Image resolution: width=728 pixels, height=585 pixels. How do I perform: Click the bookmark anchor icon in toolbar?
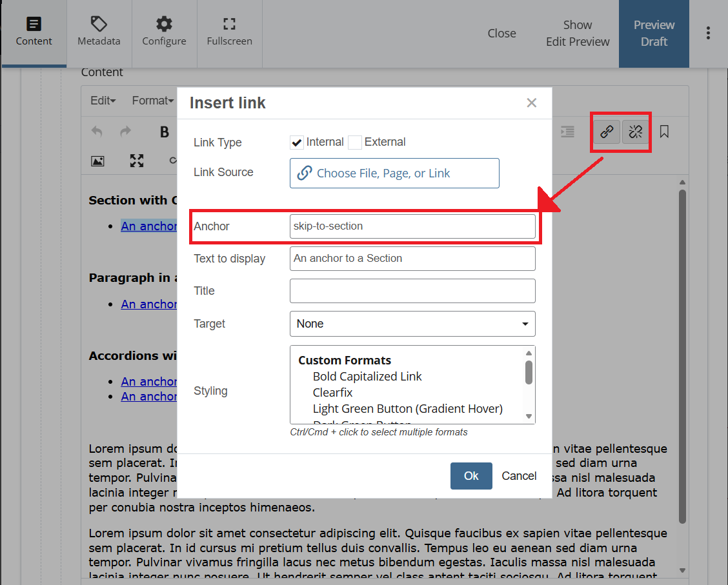point(664,132)
